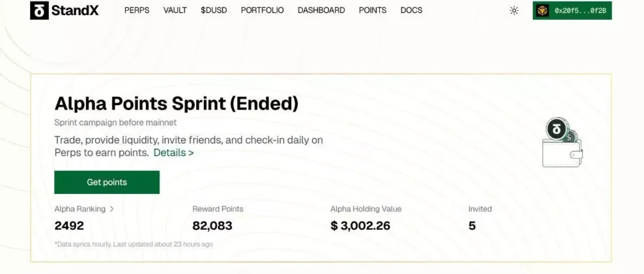Navigate to DASHBOARD
Viewport: 644px width, 274px height.
coord(321,10)
